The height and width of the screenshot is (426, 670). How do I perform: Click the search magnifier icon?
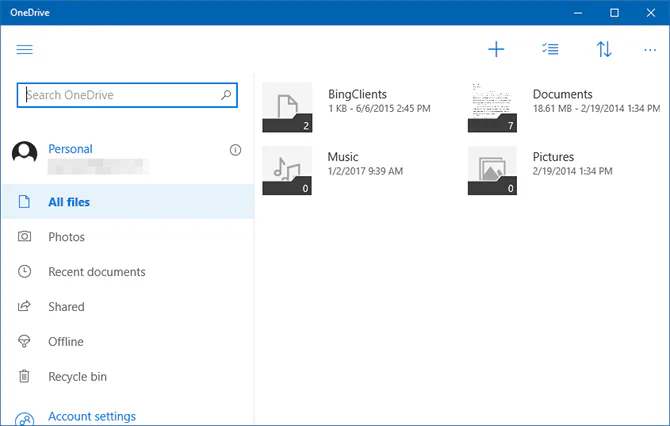pyautogui.click(x=226, y=95)
